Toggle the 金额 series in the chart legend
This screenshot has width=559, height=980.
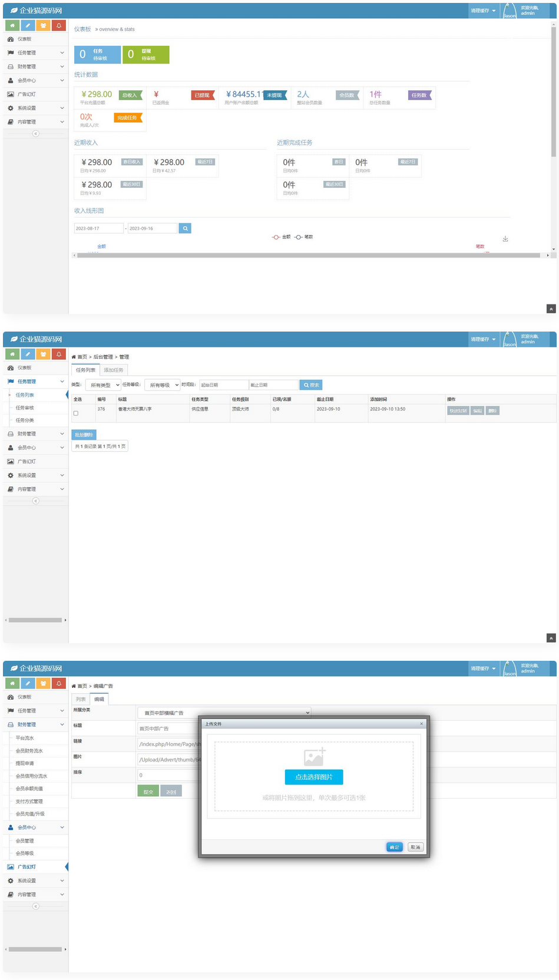[x=281, y=237]
